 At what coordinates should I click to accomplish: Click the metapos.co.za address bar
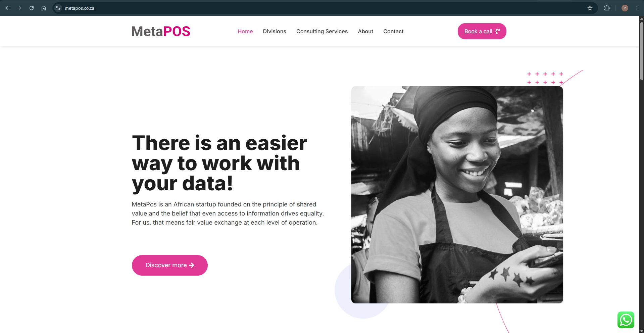pyautogui.click(x=322, y=8)
